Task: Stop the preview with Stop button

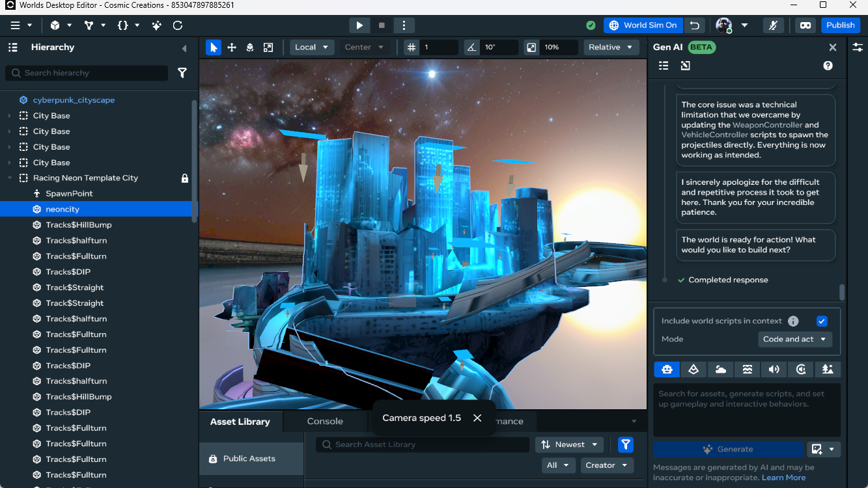Action: pyautogui.click(x=382, y=25)
